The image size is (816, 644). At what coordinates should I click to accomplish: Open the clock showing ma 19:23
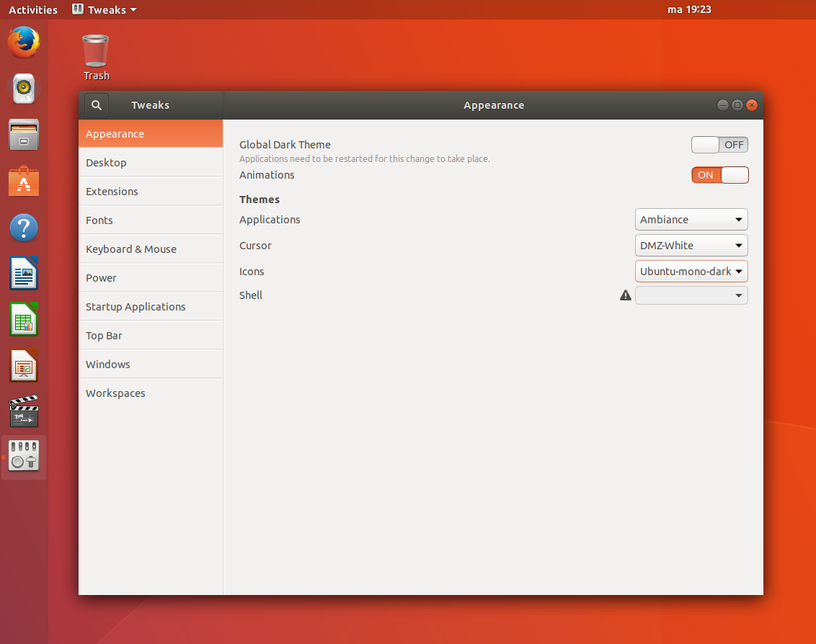tap(689, 9)
